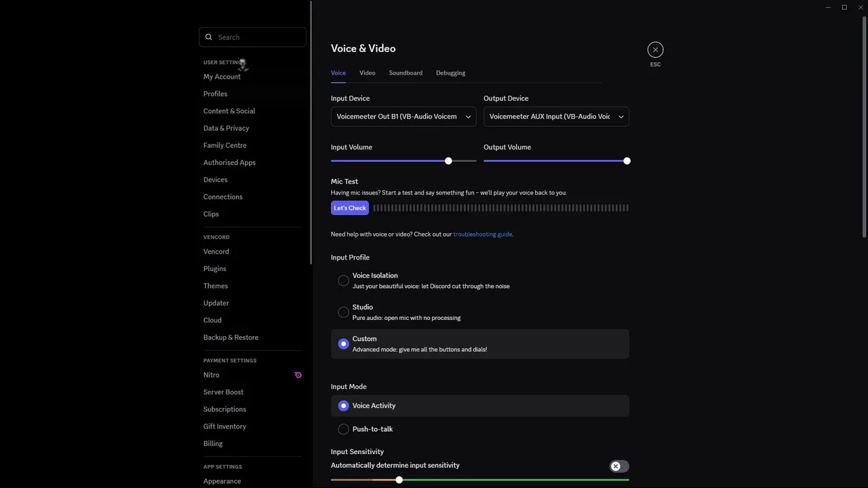
Task: Open the Soundboard tab
Action: pos(406,73)
